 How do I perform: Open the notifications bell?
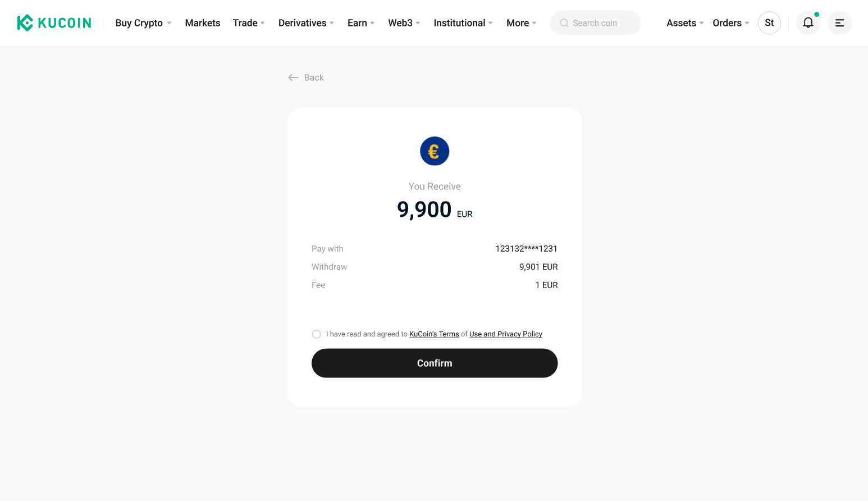point(808,23)
